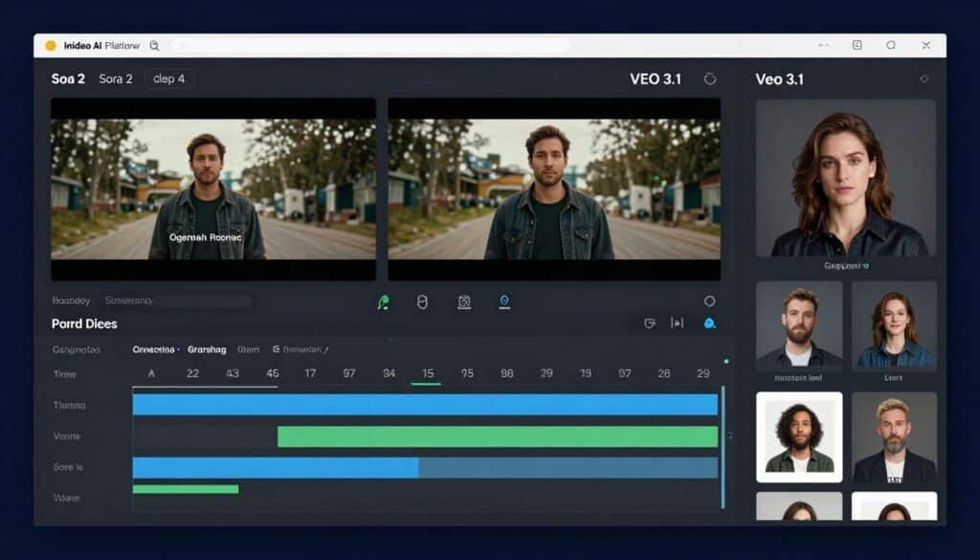The height and width of the screenshot is (560, 980).
Task: Open the Diam tab
Action: pyautogui.click(x=248, y=349)
